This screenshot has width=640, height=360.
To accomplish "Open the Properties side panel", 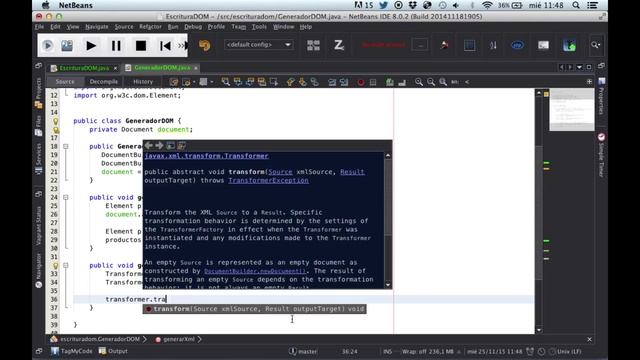I will 602,96.
